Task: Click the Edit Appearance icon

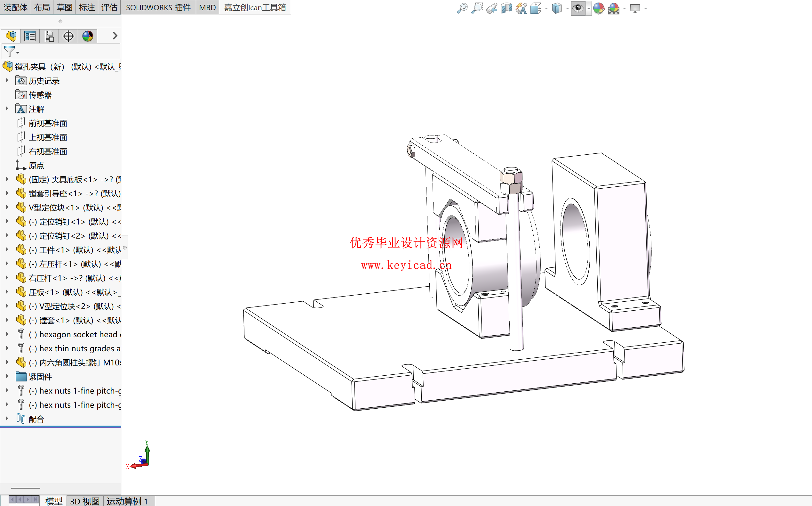Action: [599, 8]
